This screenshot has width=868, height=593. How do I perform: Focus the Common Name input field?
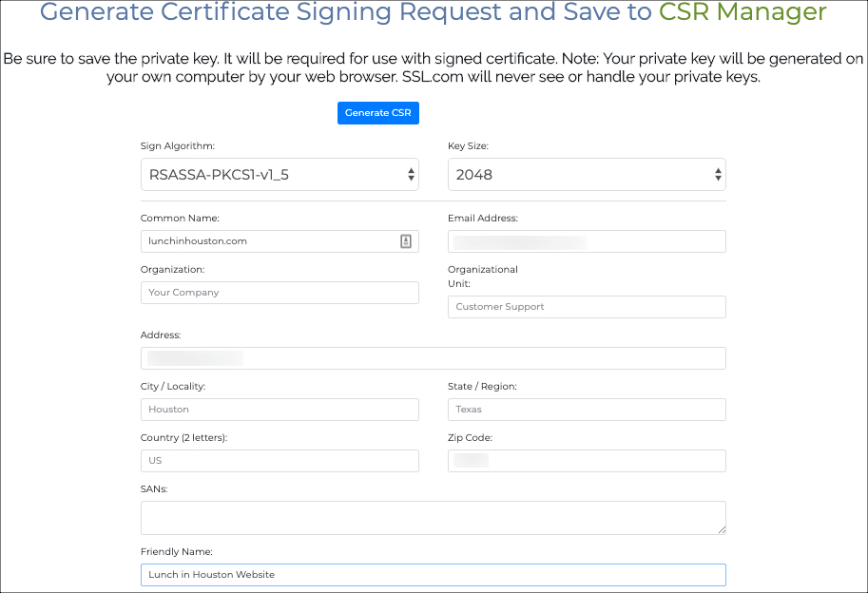pyautogui.click(x=266, y=241)
